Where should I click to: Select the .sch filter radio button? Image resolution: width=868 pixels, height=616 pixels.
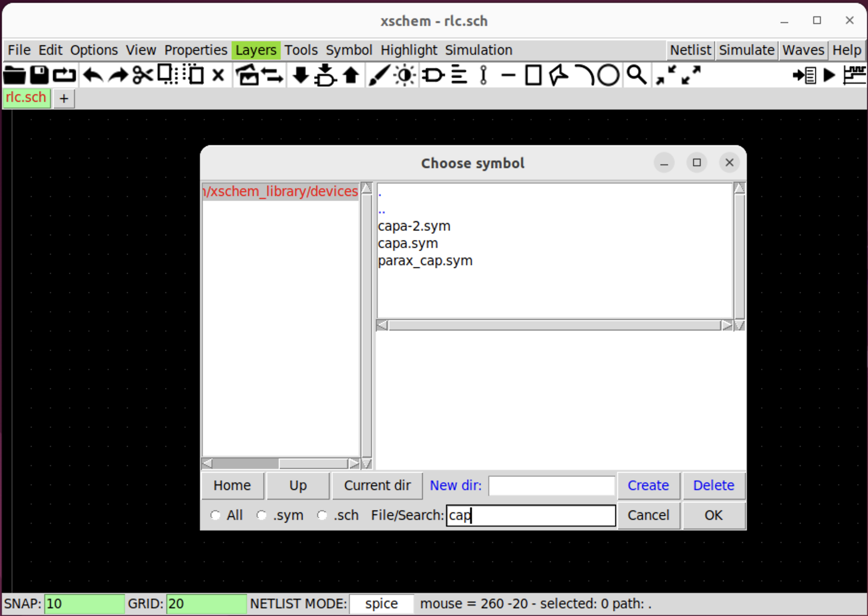click(x=322, y=515)
